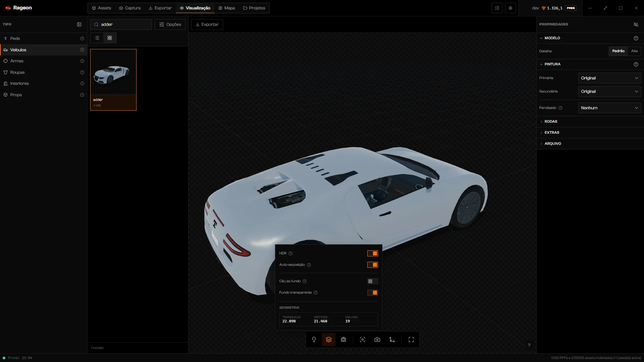Click the search field containing adder

[x=121, y=24]
